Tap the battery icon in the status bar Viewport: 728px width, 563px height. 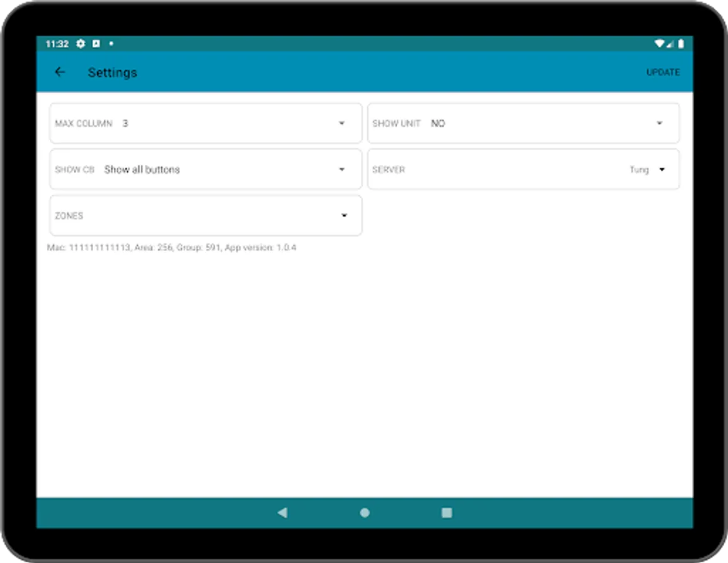click(680, 44)
